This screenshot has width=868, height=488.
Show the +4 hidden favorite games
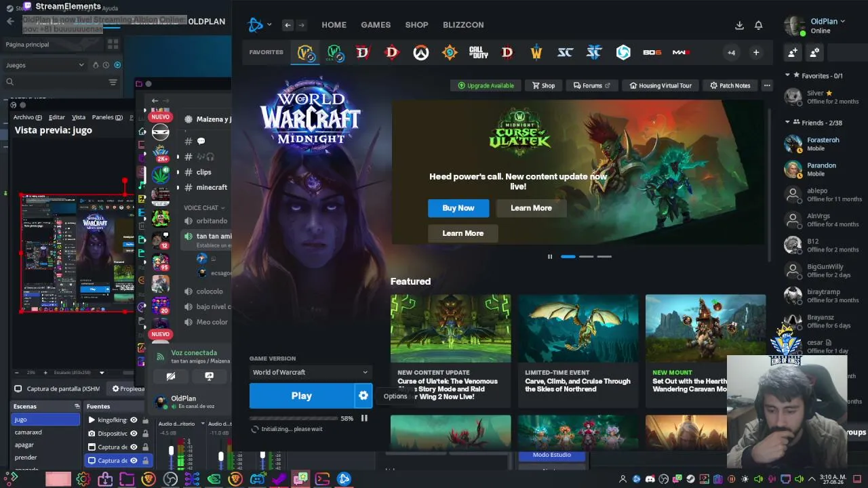click(x=731, y=52)
